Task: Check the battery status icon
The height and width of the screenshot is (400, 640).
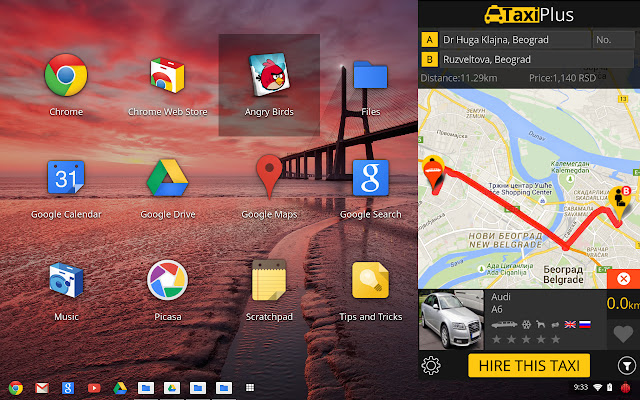Action: 610,387
